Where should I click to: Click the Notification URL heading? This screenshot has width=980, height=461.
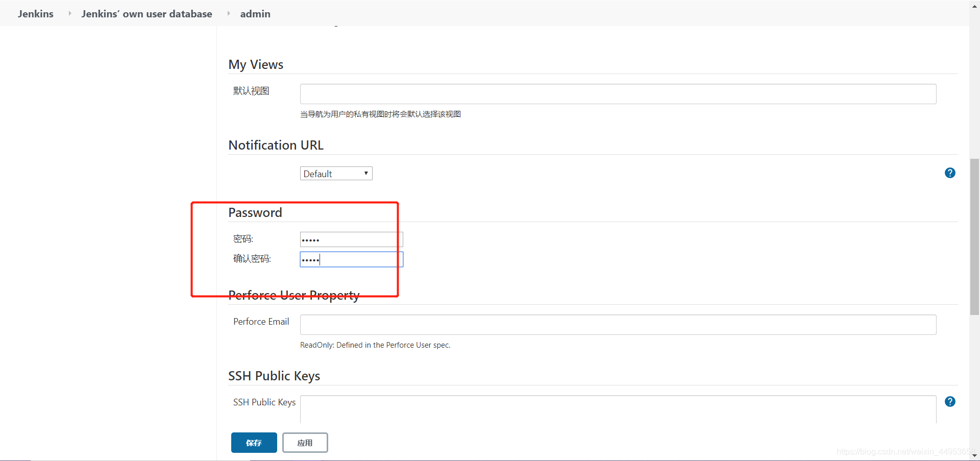click(x=276, y=145)
